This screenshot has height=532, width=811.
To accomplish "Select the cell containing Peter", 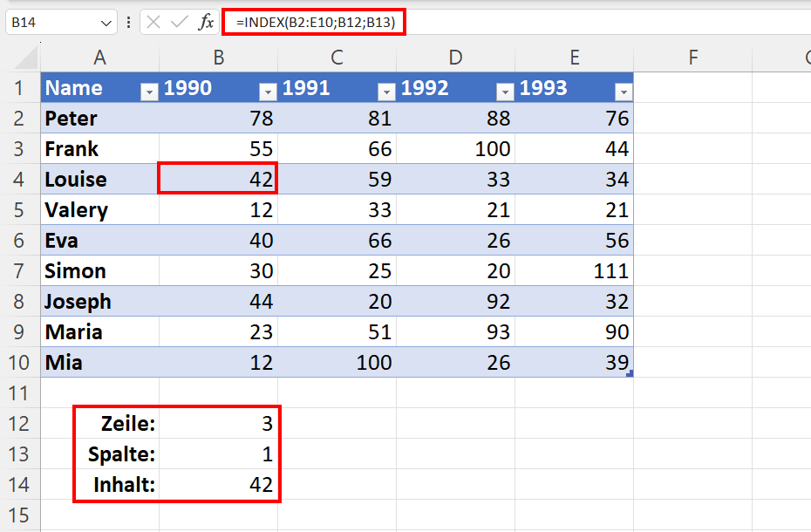I will (99, 118).
